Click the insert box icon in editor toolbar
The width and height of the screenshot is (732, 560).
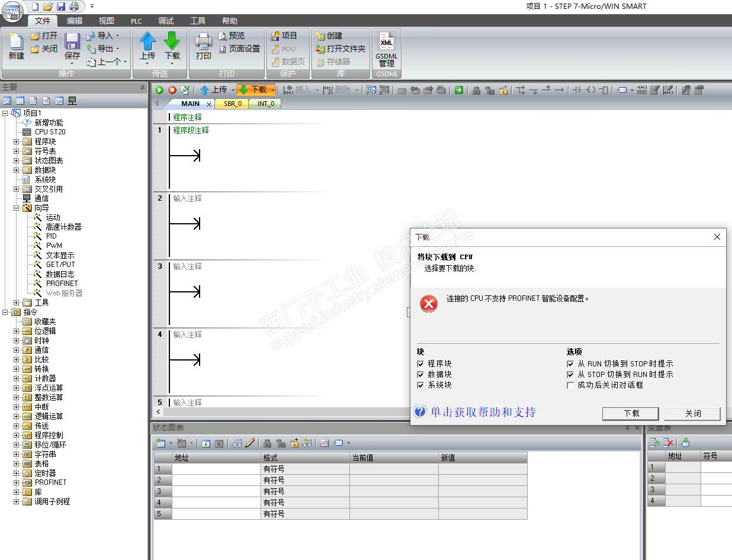(x=603, y=90)
